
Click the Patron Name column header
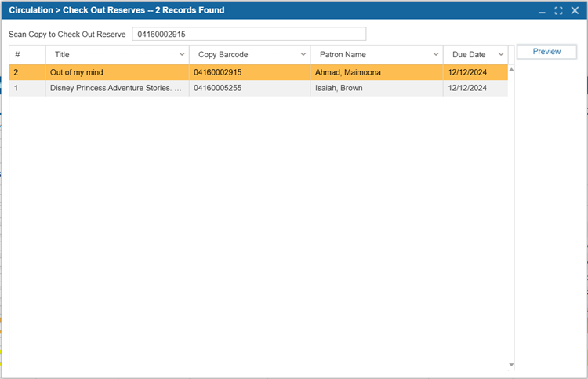click(x=376, y=54)
